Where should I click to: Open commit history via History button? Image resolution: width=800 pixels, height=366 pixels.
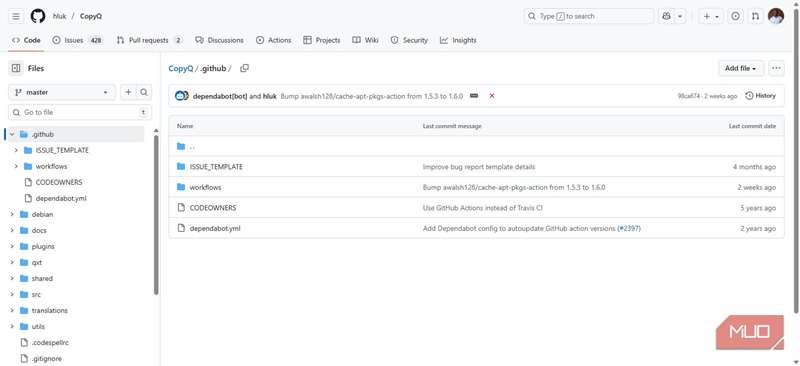pos(760,95)
